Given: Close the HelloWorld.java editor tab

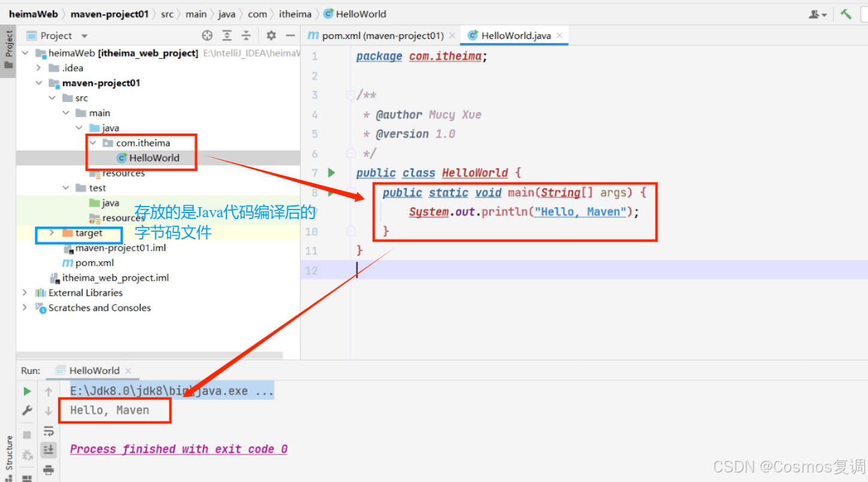Looking at the screenshot, I should click(559, 36).
